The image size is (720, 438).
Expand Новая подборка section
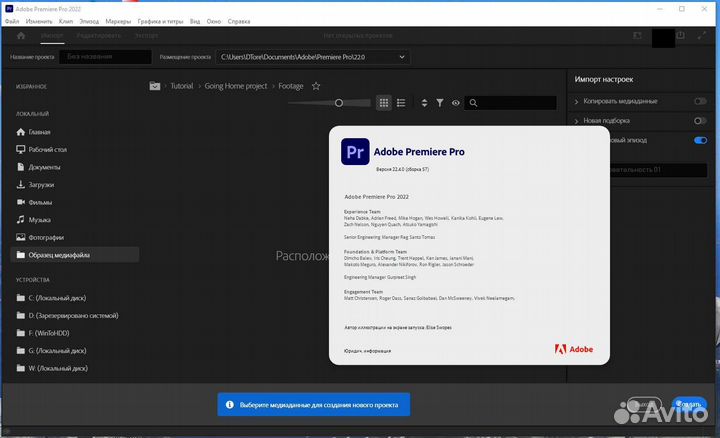pyautogui.click(x=576, y=121)
